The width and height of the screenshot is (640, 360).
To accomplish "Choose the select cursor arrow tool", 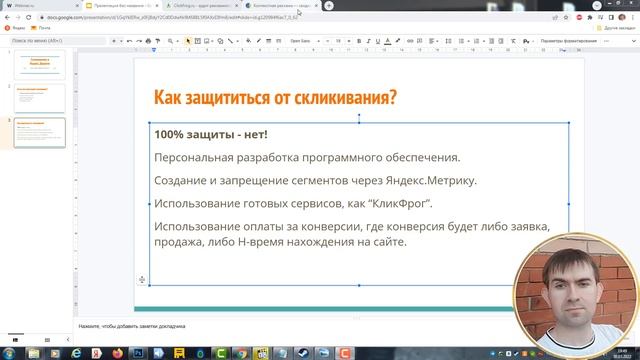I will pos(188,41).
